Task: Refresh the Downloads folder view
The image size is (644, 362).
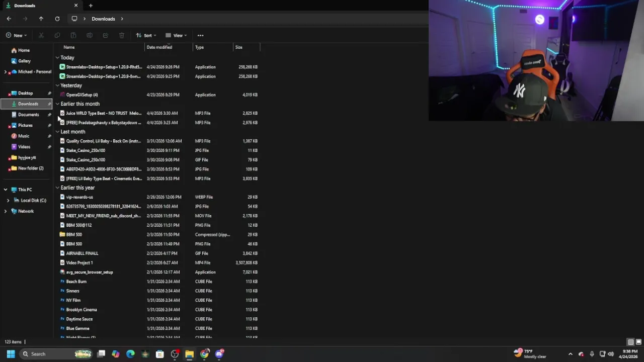Action: (x=57, y=19)
